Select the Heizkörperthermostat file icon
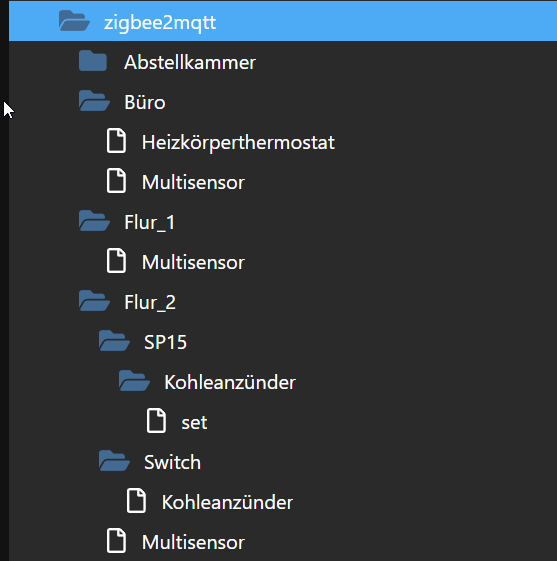Viewport: 557px width, 561px height. (116, 141)
